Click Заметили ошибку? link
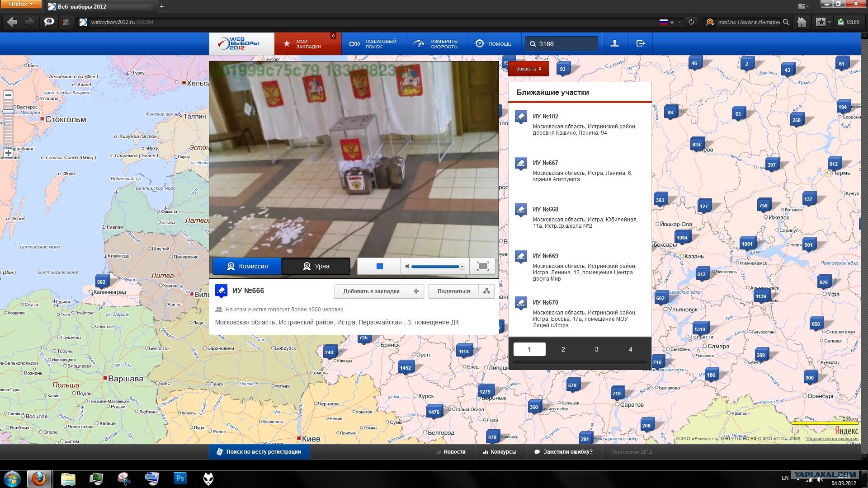Image resolution: width=868 pixels, height=488 pixels. (x=563, y=452)
